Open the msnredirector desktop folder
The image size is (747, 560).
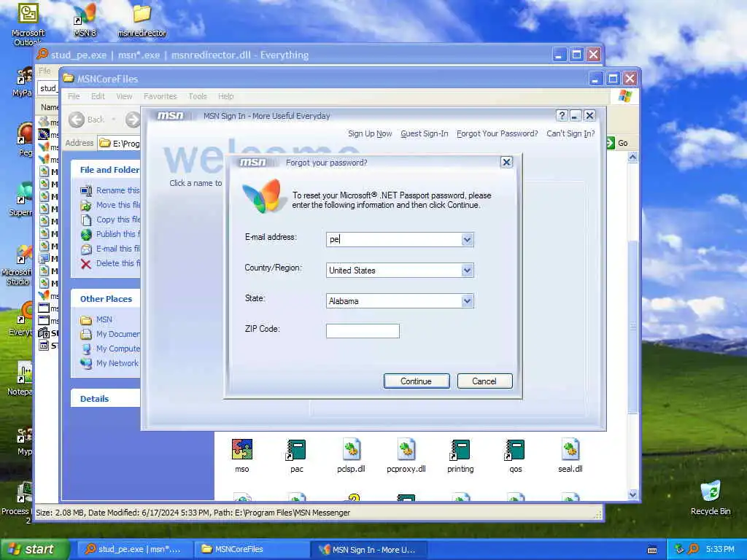pos(142,20)
